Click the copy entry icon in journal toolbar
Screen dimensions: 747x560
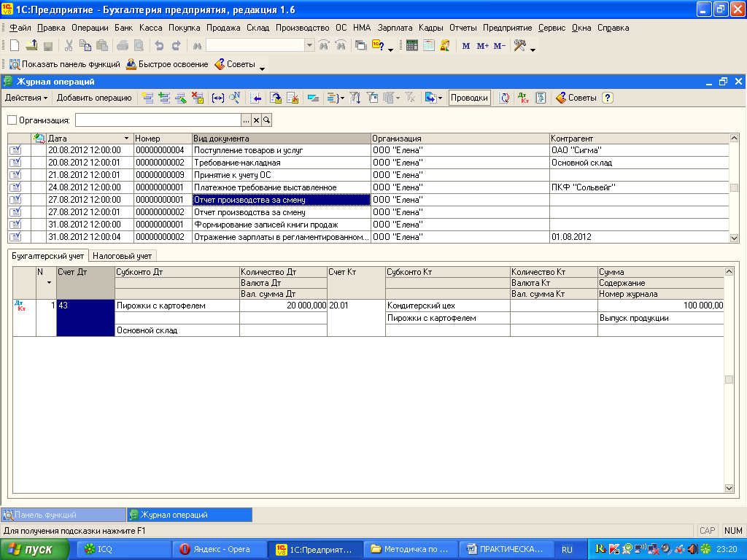point(164,98)
